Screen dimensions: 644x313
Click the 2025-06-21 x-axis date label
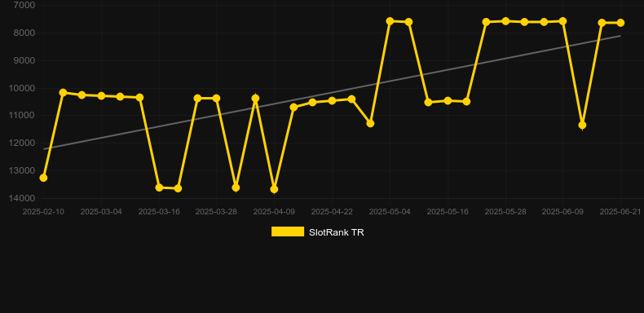(620, 212)
